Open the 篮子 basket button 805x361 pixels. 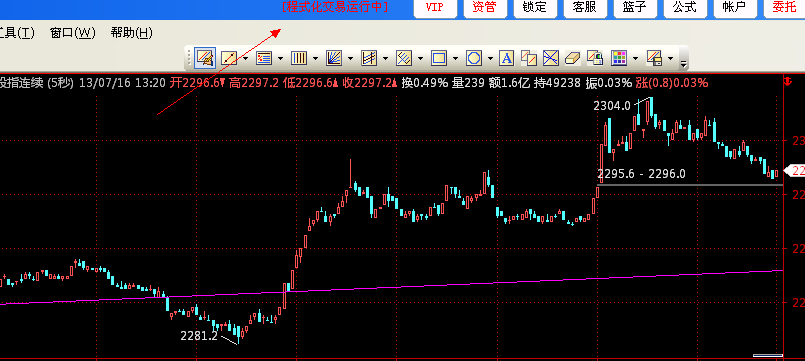point(635,8)
